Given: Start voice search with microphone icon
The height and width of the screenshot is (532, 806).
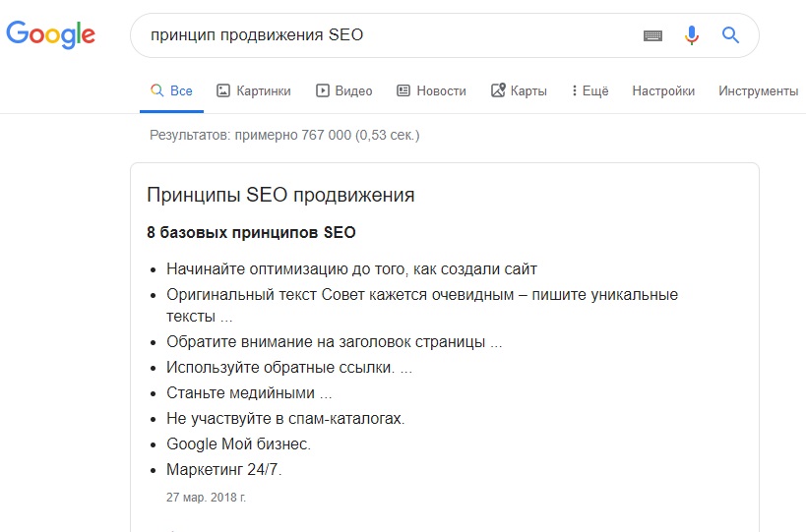Looking at the screenshot, I should pos(692,35).
